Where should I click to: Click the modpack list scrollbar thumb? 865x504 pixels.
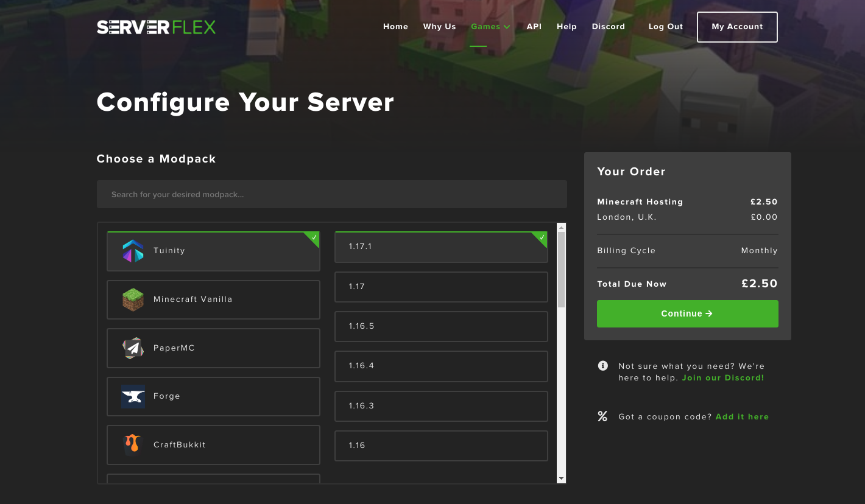[561, 270]
